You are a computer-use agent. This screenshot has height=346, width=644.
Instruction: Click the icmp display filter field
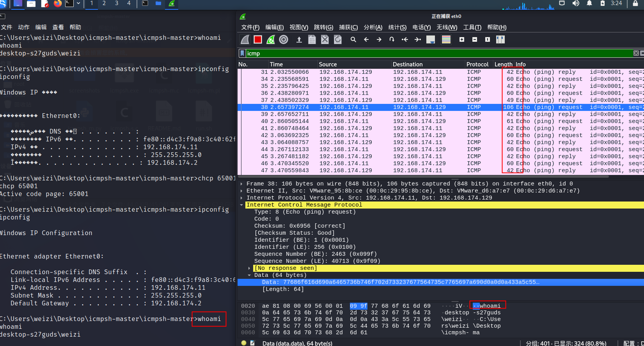point(439,54)
